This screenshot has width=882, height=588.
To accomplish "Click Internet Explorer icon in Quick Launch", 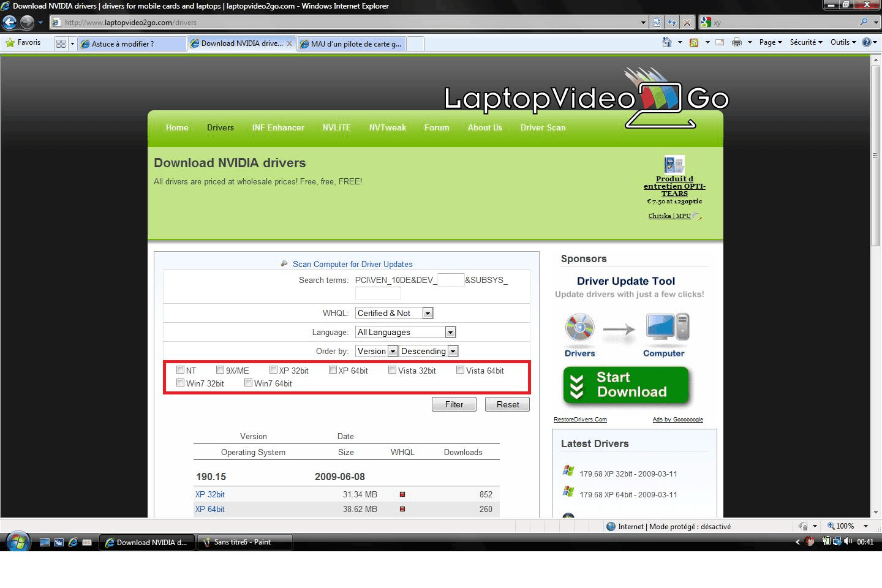I will click(73, 542).
